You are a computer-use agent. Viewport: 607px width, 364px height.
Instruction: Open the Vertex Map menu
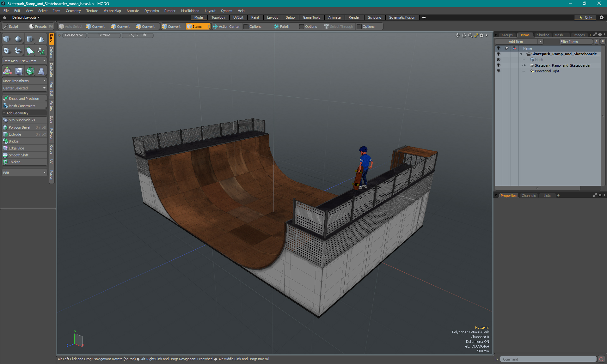(112, 11)
